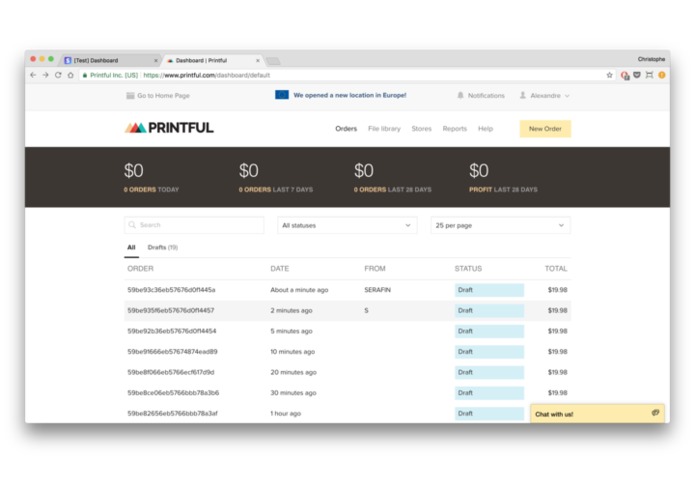Click the Pocket extension icon

637,75
